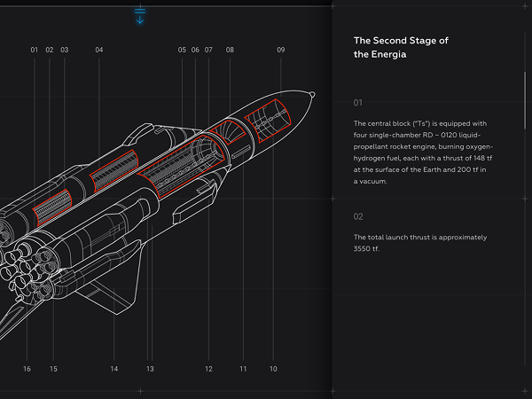Select callout number 14 below the rocket
Viewport: 532px width, 399px height.
pos(113,369)
